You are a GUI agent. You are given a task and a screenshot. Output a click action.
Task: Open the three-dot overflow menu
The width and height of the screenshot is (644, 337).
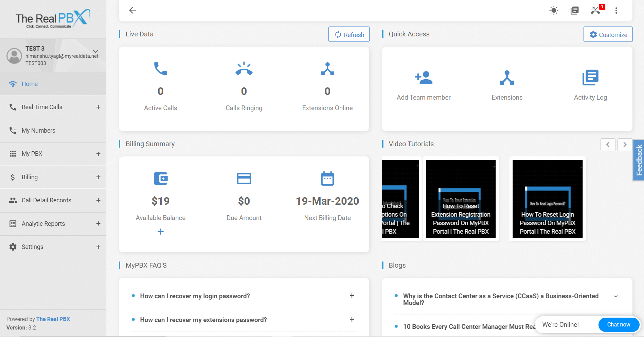tap(616, 10)
